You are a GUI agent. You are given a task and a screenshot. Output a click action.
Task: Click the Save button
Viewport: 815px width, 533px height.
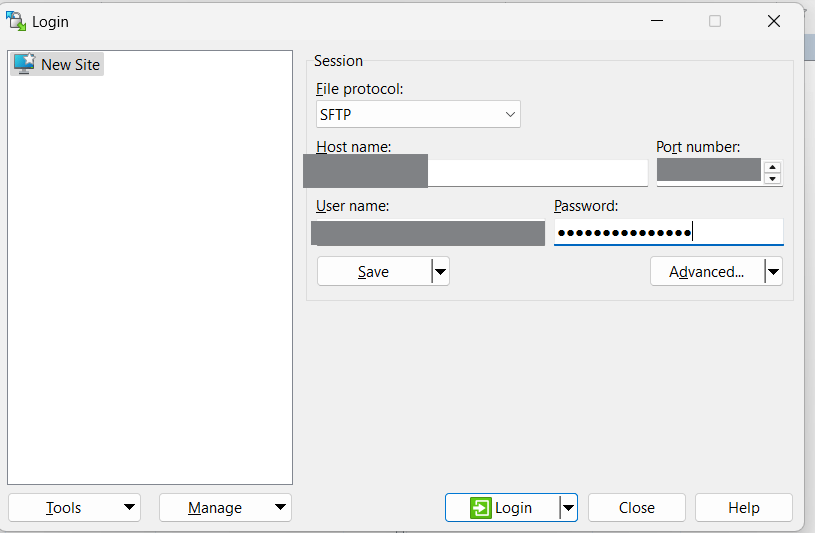(373, 272)
